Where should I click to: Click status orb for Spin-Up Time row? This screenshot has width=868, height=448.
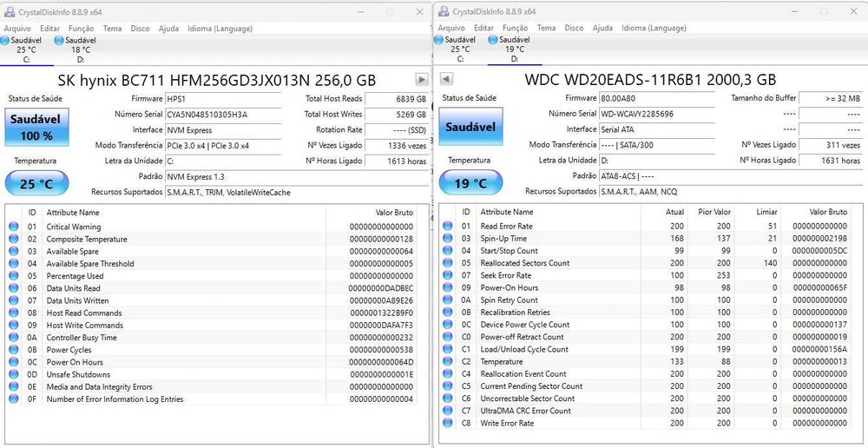click(x=448, y=238)
